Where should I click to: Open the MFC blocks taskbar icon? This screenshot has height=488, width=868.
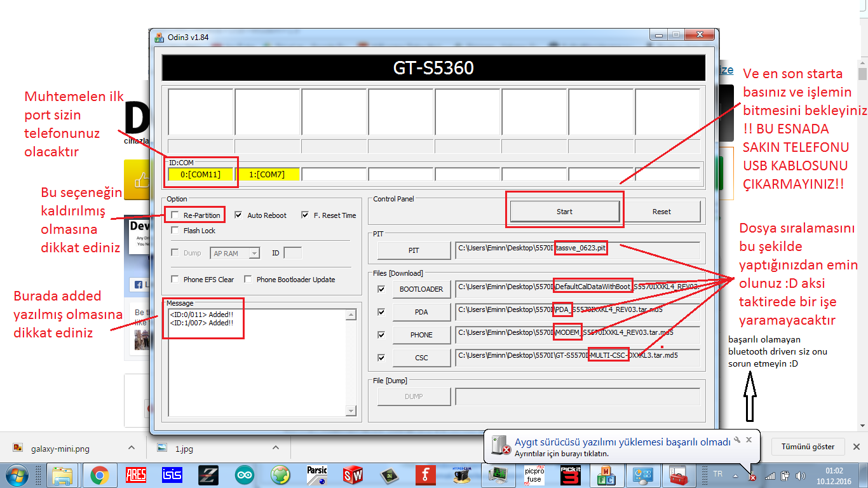(x=607, y=475)
